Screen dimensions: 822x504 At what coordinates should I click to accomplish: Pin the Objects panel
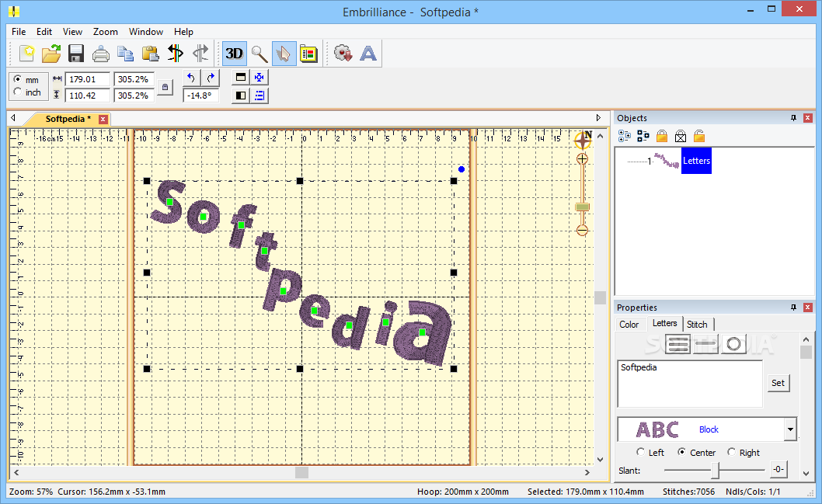point(794,118)
